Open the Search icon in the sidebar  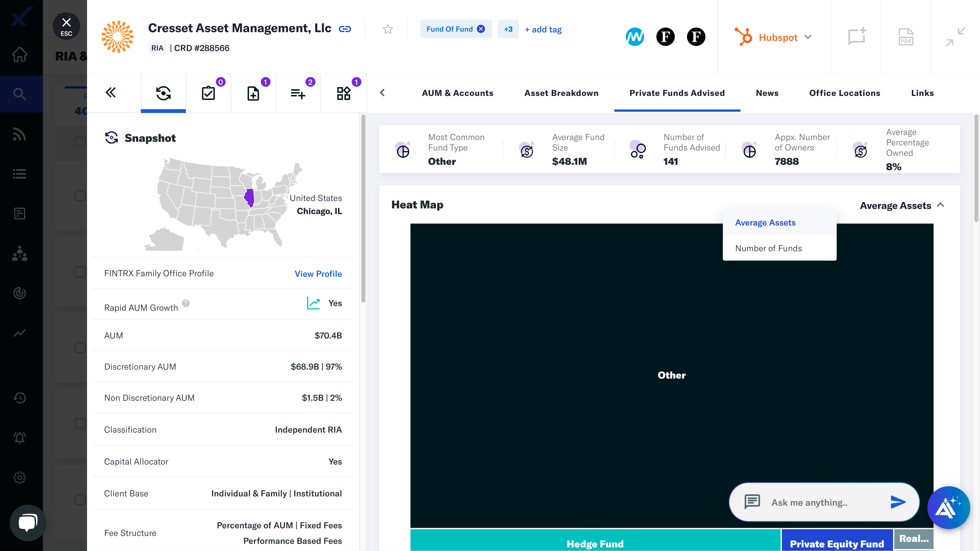19,94
